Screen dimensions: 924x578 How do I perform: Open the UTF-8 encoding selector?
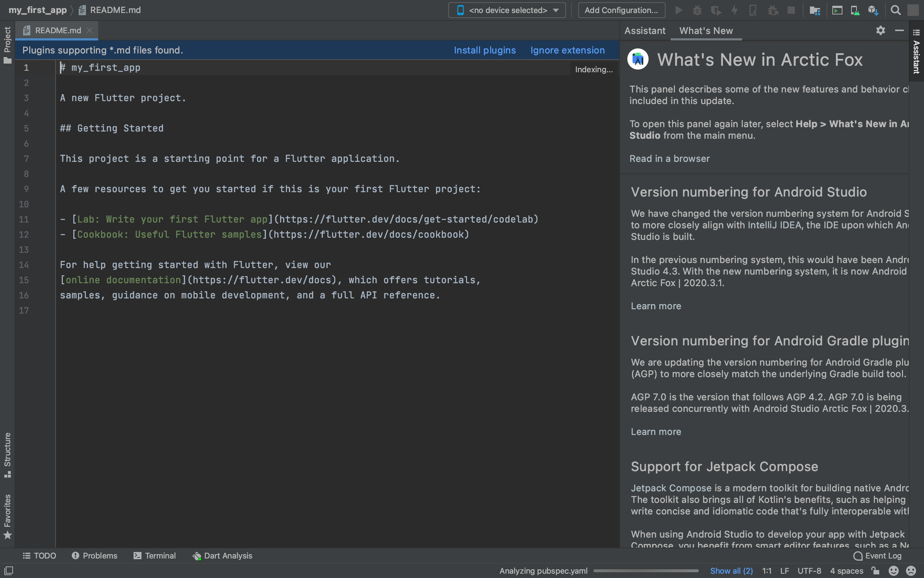coord(809,571)
